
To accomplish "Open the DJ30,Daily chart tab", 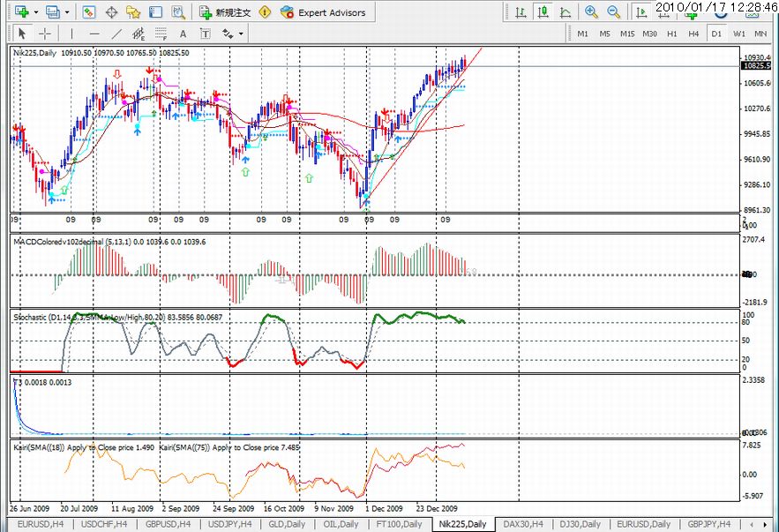I will click(x=580, y=524).
